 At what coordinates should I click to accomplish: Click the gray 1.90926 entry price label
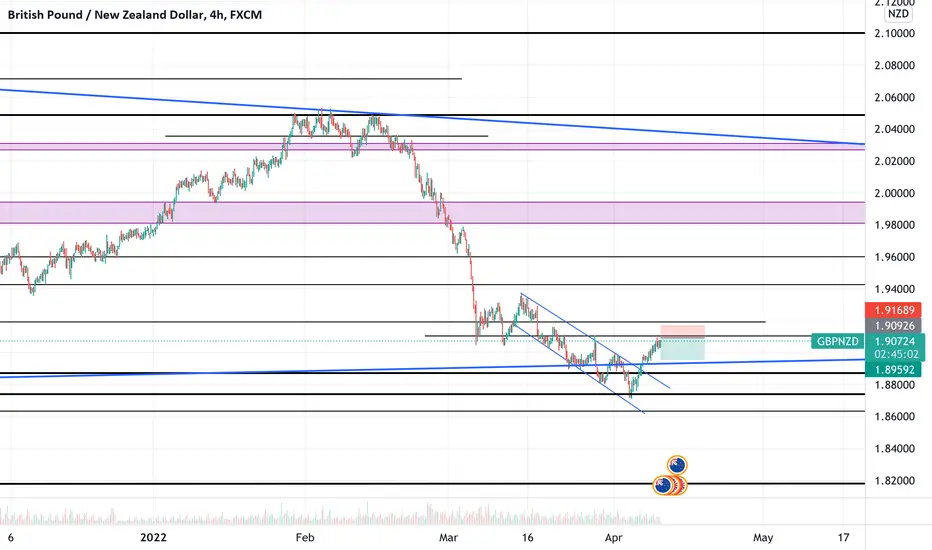[x=893, y=326]
